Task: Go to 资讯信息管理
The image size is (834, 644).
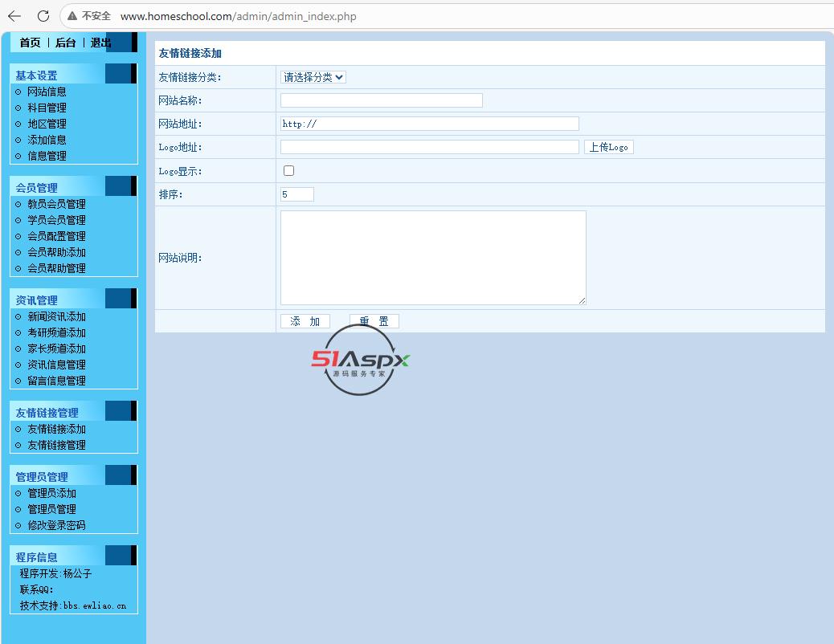Action: point(56,365)
